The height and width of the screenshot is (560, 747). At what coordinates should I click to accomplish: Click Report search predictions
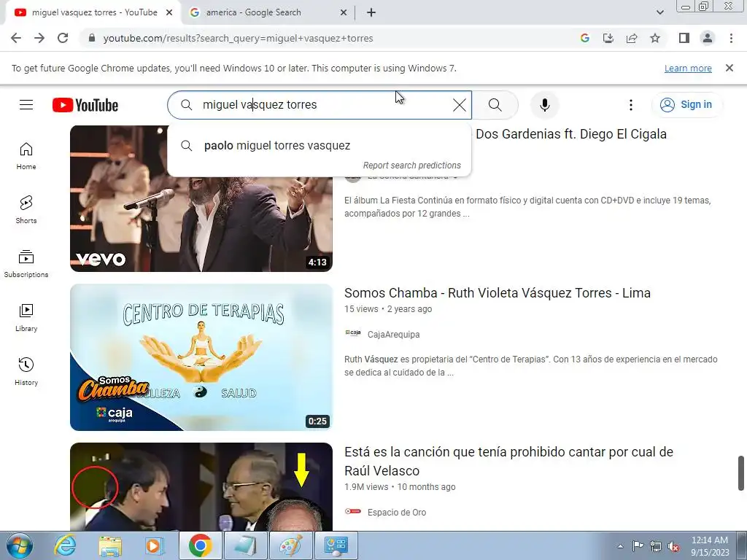(412, 166)
